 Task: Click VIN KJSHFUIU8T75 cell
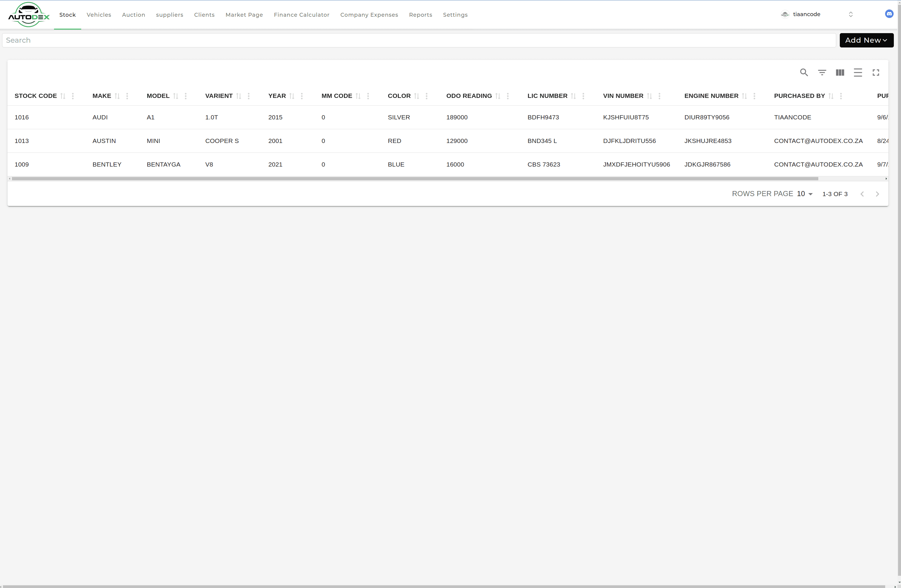tap(626, 117)
